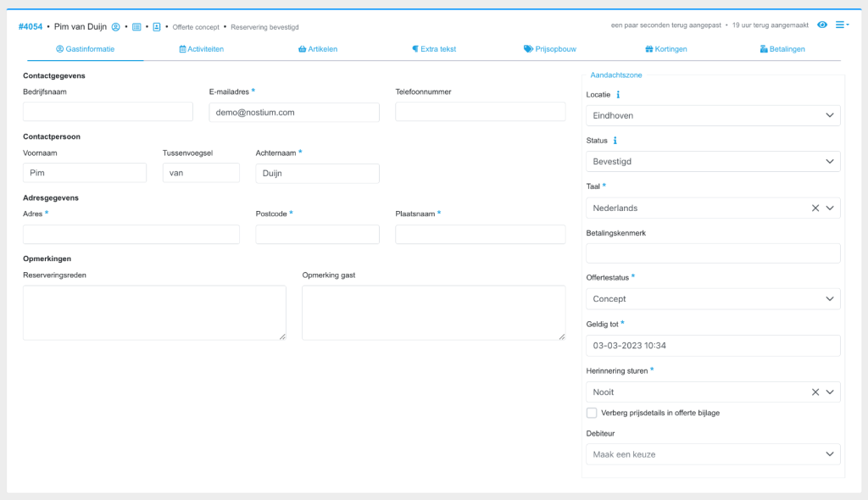Switch to the Activiteiten tab
Viewport: 868px width, 500px height.
(x=202, y=49)
